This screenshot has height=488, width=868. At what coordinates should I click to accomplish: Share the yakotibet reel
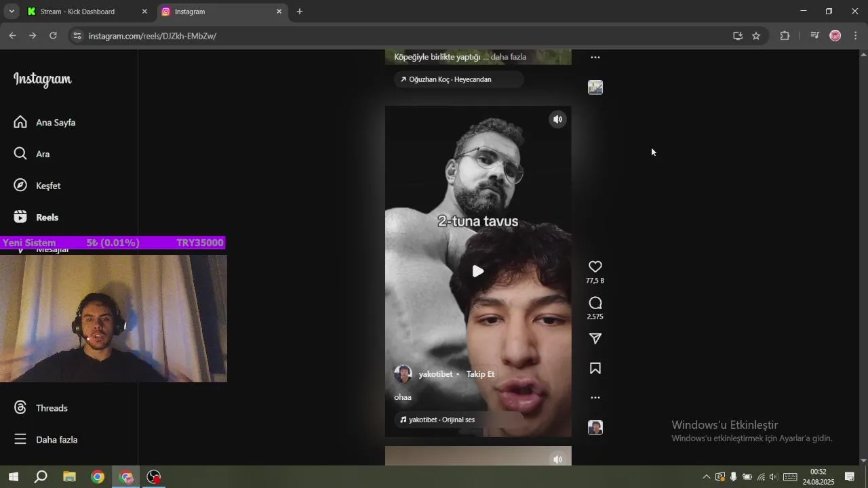(x=595, y=339)
